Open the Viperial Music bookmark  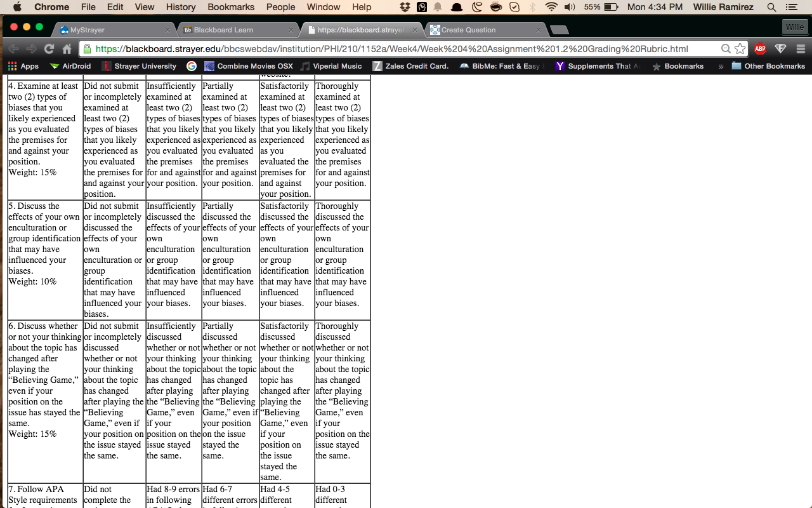pyautogui.click(x=331, y=66)
